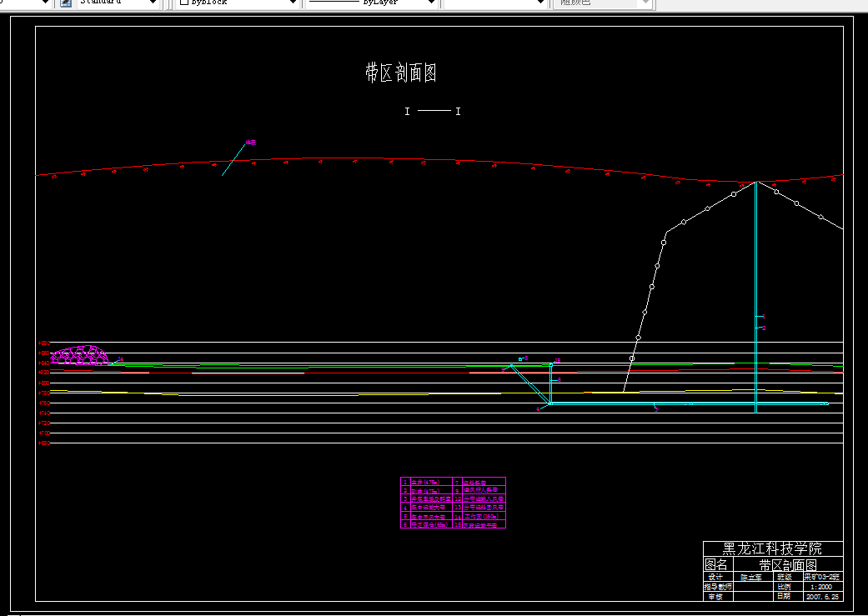Click the legend row numbered 6
This screenshot has width=868, height=616.
(x=426, y=524)
